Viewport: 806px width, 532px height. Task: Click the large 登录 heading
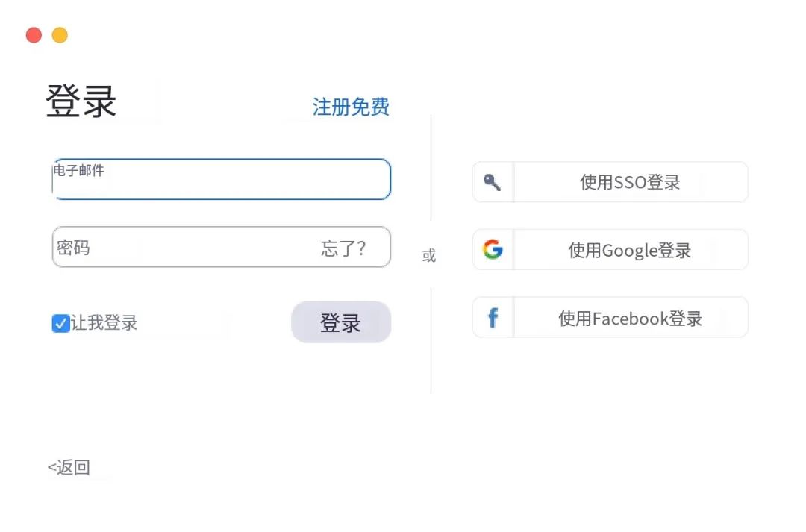(81, 101)
